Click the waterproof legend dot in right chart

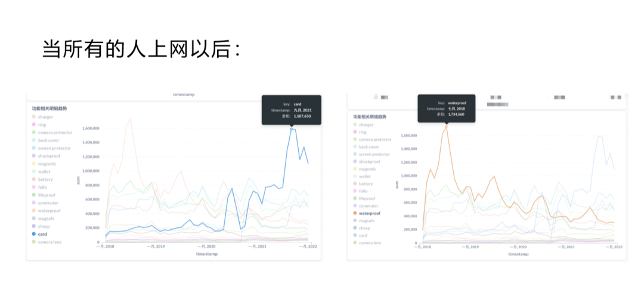[x=355, y=213]
